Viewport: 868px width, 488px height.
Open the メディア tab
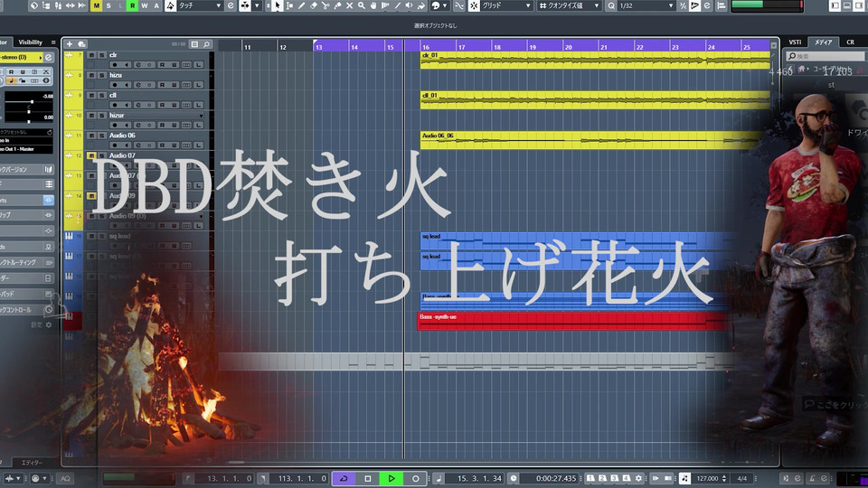pyautogui.click(x=823, y=42)
